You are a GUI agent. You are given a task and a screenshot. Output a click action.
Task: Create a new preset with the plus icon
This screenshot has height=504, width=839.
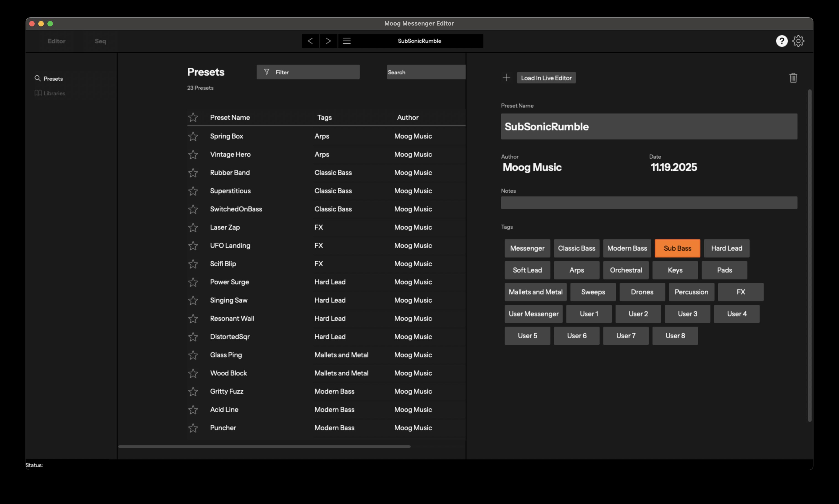coord(506,77)
